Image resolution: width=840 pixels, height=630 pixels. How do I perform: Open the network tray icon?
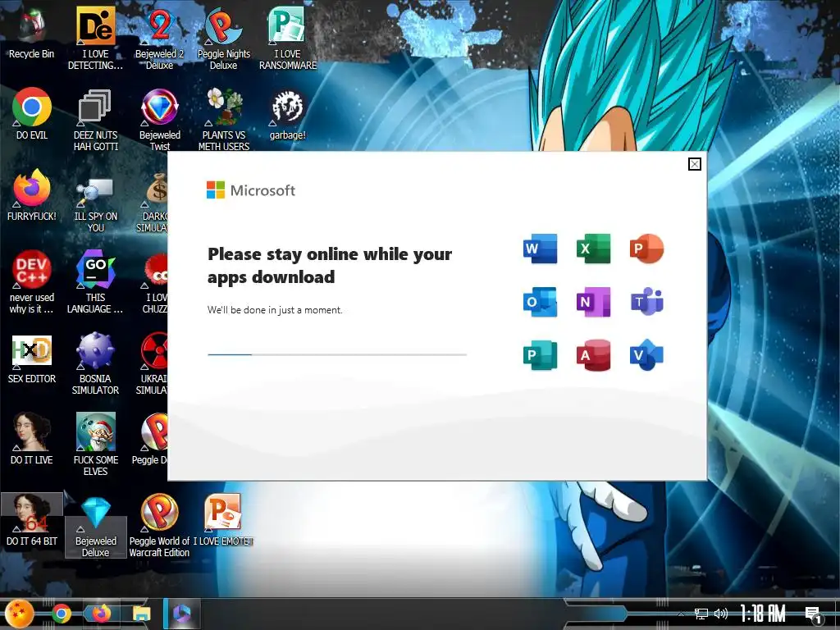701,614
